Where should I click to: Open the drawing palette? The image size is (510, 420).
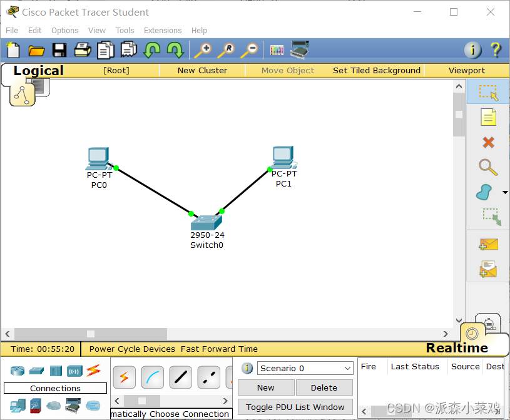tap(277, 50)
